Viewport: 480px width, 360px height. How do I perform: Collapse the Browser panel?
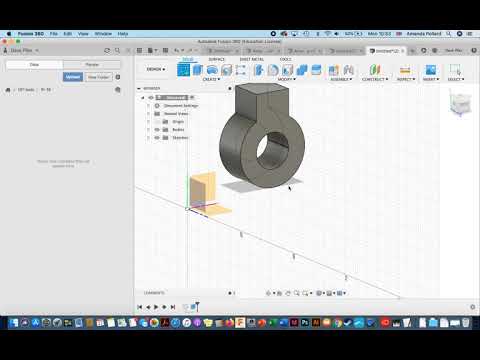pos(139,89)
